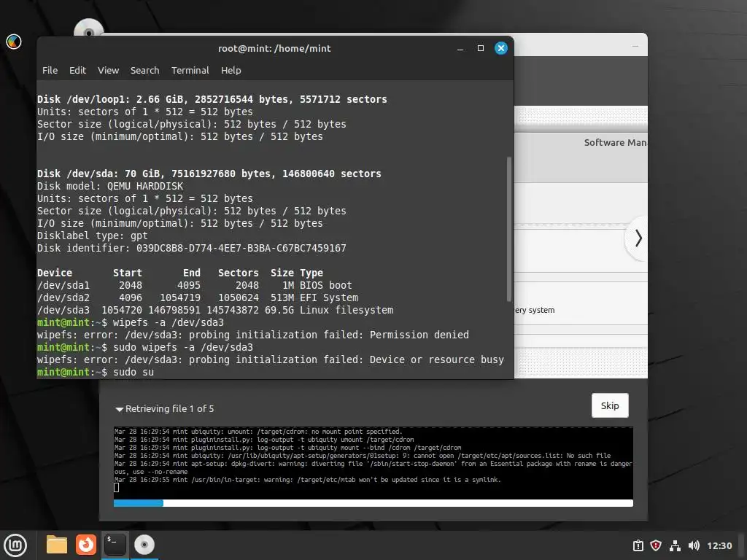The height and width of the screenshot is (560, 747).
Task: Open the Search menu in terminal
Action: (145, 70)
